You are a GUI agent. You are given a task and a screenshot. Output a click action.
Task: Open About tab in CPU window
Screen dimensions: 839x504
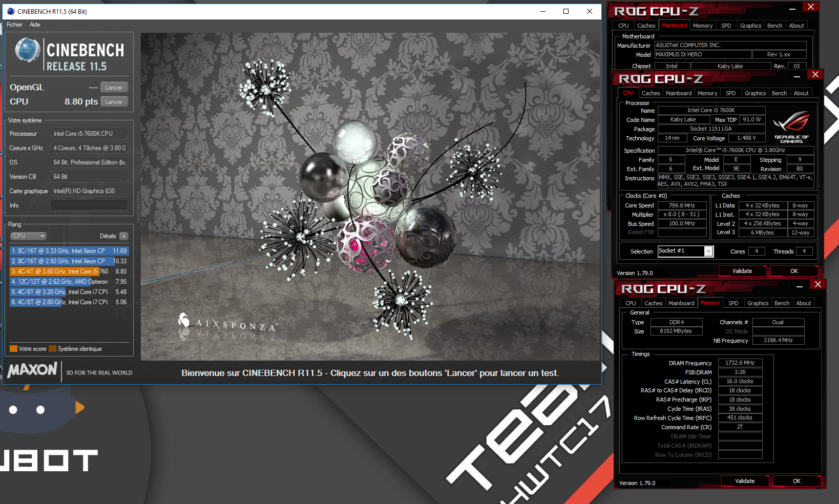pos(801,93)
